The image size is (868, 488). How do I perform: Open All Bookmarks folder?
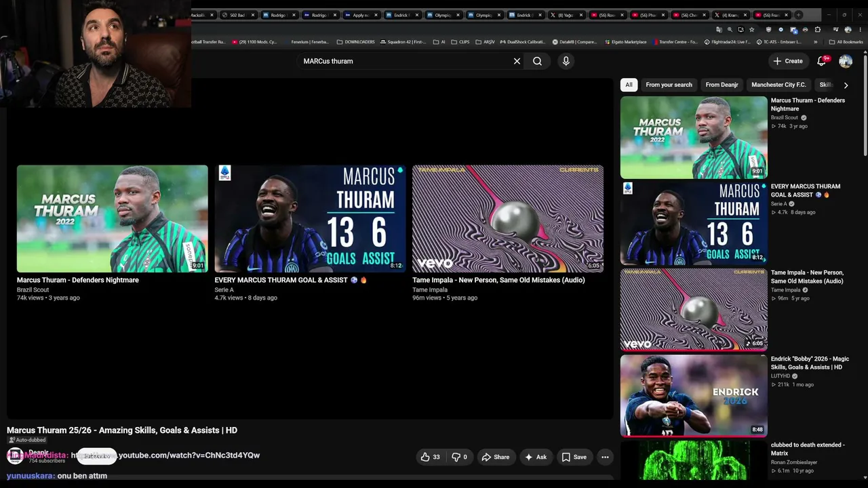[846, 42]
